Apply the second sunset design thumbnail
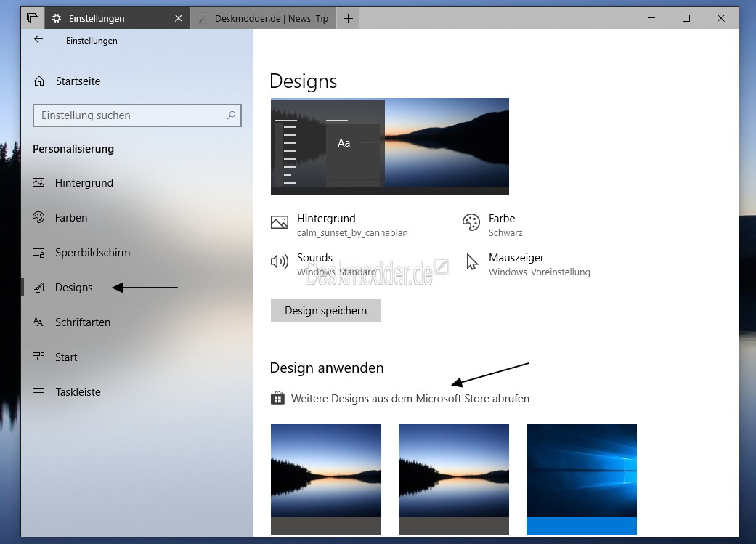The image size is (756, 544). 454,479
